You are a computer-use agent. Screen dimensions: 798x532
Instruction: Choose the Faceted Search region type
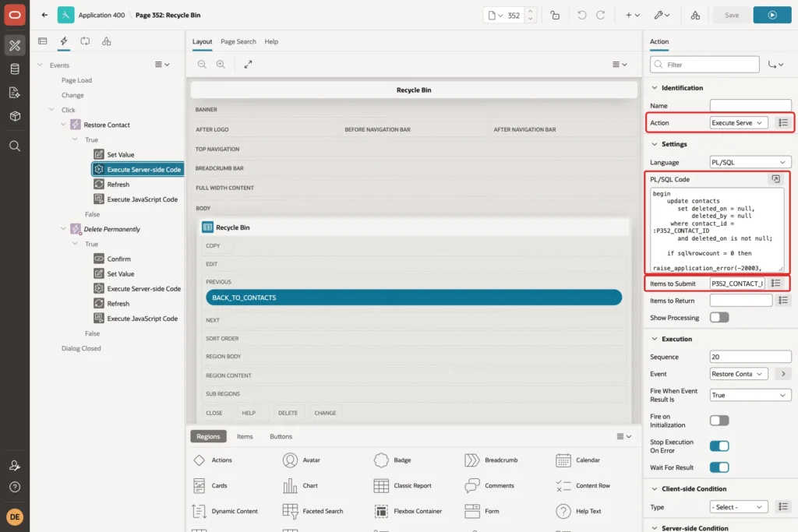(x=313, y=511)
